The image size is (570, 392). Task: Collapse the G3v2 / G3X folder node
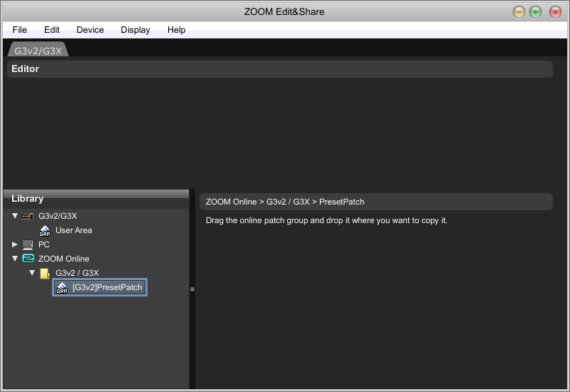[x=32, y=272]
